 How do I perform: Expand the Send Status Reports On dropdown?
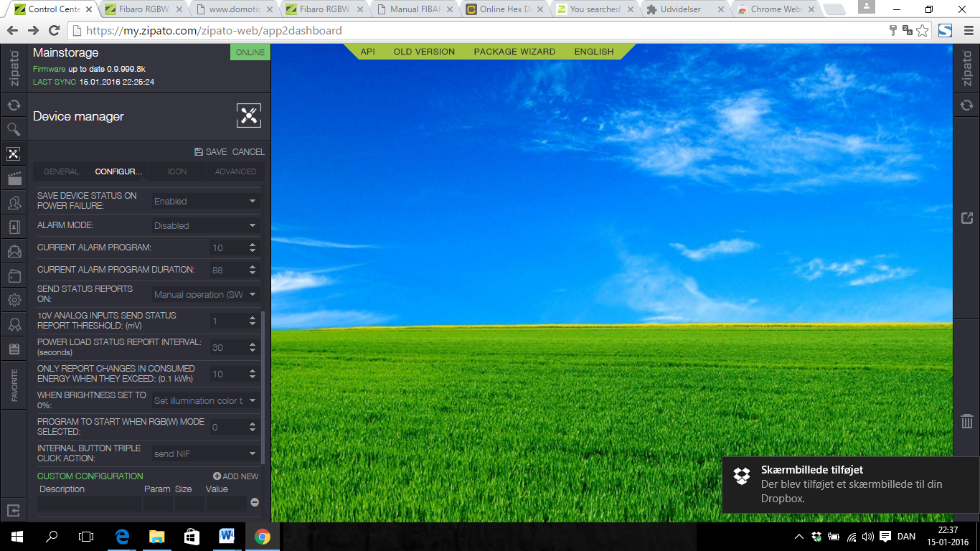point(205,294)
